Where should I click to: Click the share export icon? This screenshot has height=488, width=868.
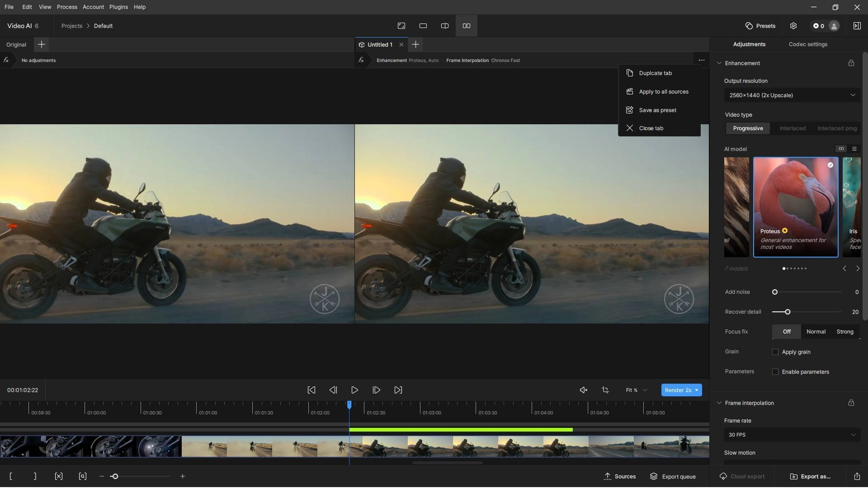coord(857,477)
